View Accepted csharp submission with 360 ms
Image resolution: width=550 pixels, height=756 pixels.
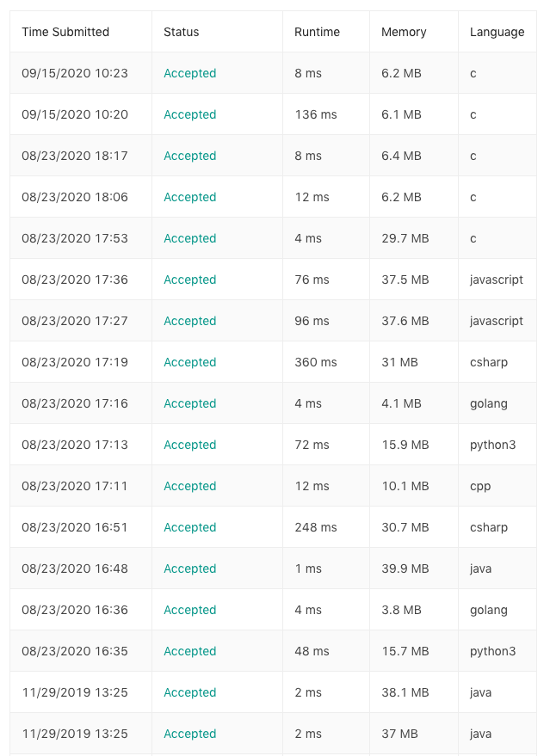pos(189,362)
